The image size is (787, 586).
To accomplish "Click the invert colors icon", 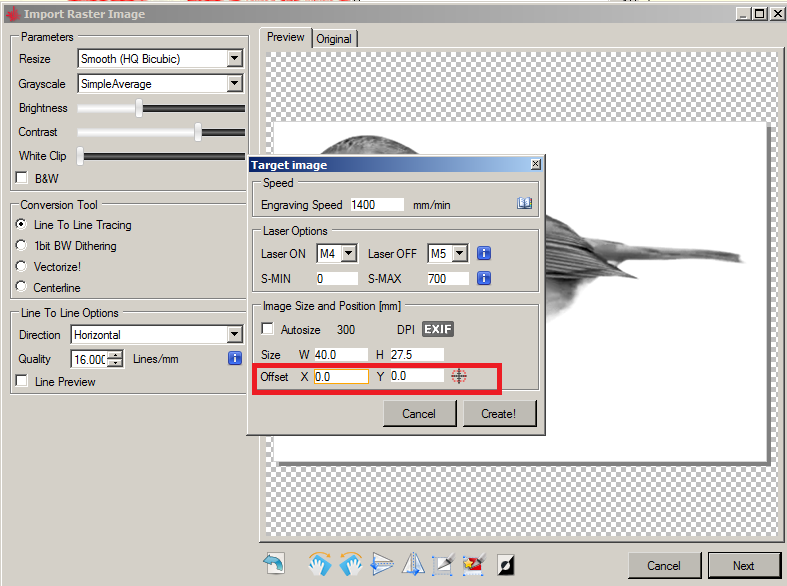I will pyautogui.click(x=505, y=565).
